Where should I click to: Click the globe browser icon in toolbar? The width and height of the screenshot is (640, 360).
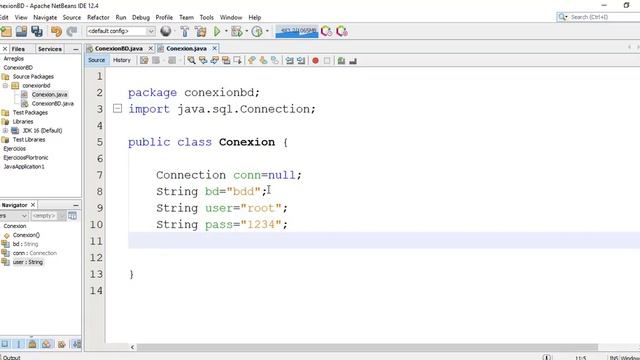click(x=166, y=31)
